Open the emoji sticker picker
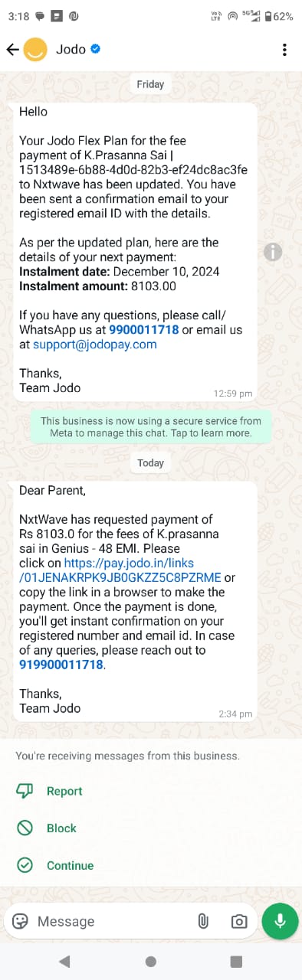 pos(21,921)
